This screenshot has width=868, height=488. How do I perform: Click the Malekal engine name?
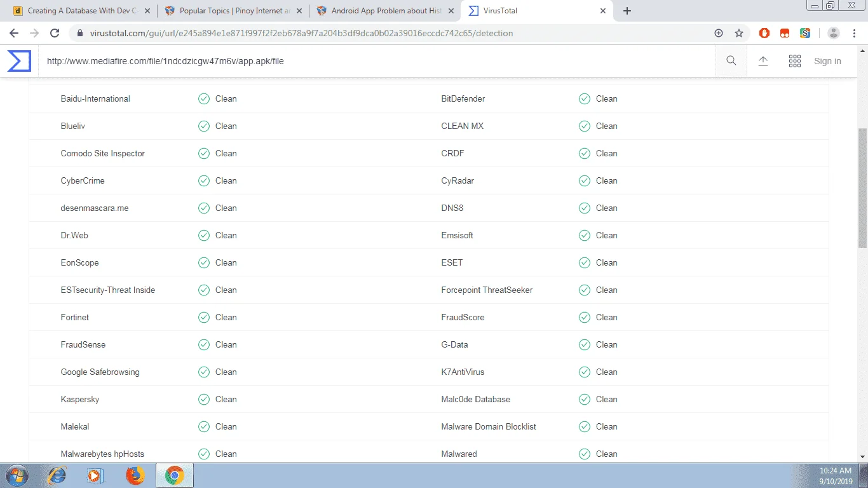click(75, 427)
